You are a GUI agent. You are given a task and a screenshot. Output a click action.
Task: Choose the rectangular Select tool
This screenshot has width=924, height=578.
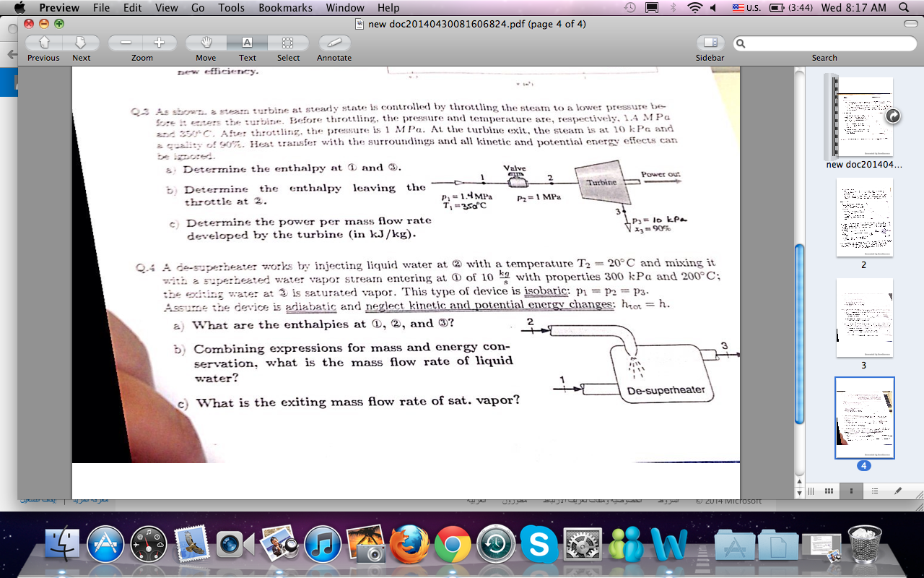pos(288,43)
